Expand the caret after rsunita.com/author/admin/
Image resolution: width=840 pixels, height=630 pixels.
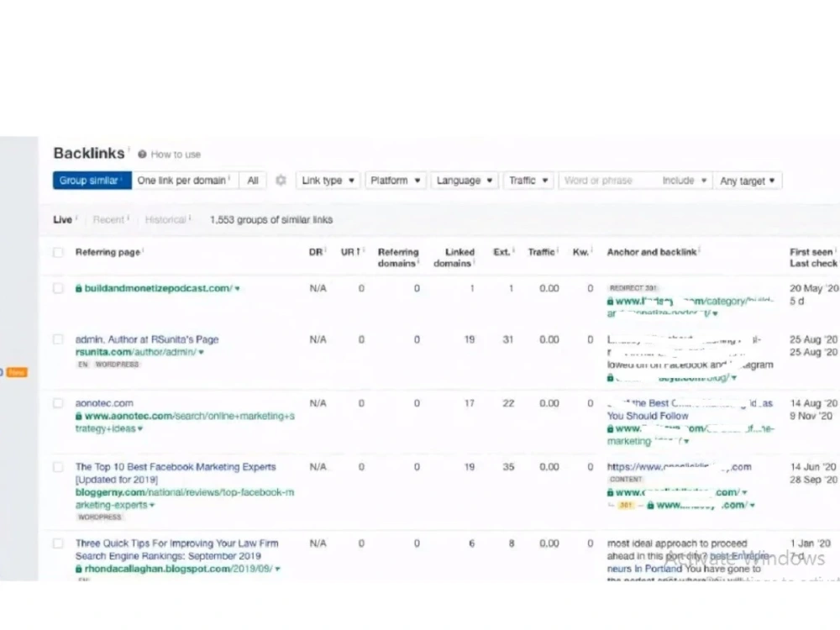(x=202, y=353)
